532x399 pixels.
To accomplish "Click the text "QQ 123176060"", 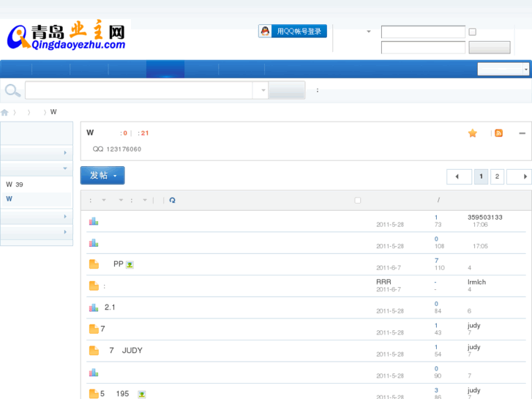I will [x=116, y=149].
